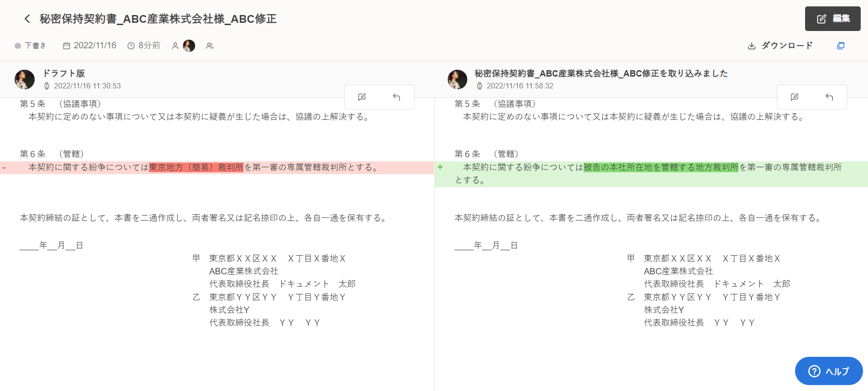
Task: Click the edit icon on right version panel
Action: 795,97
